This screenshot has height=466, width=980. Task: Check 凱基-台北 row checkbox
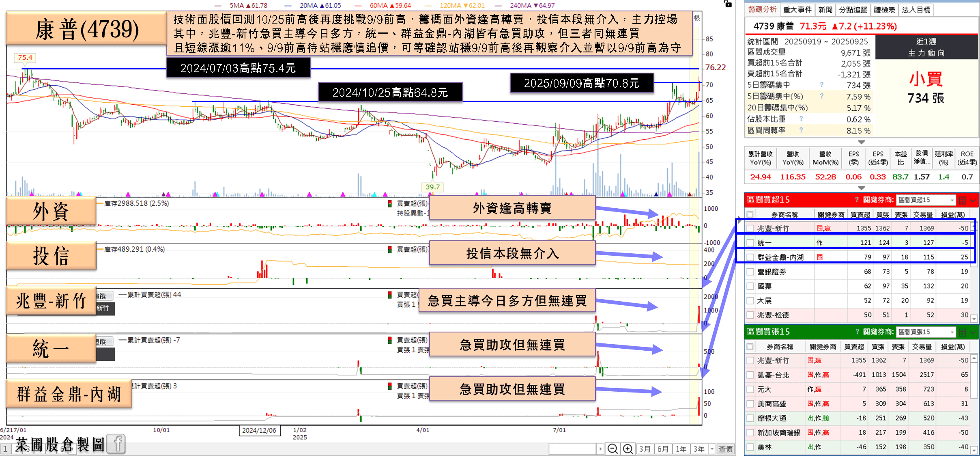[x=750, y=375]
